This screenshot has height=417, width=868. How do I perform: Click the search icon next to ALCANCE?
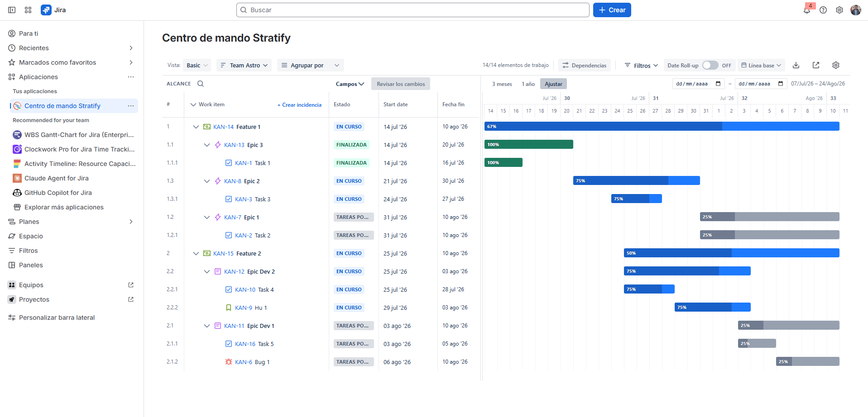click(x=201, y=84)
